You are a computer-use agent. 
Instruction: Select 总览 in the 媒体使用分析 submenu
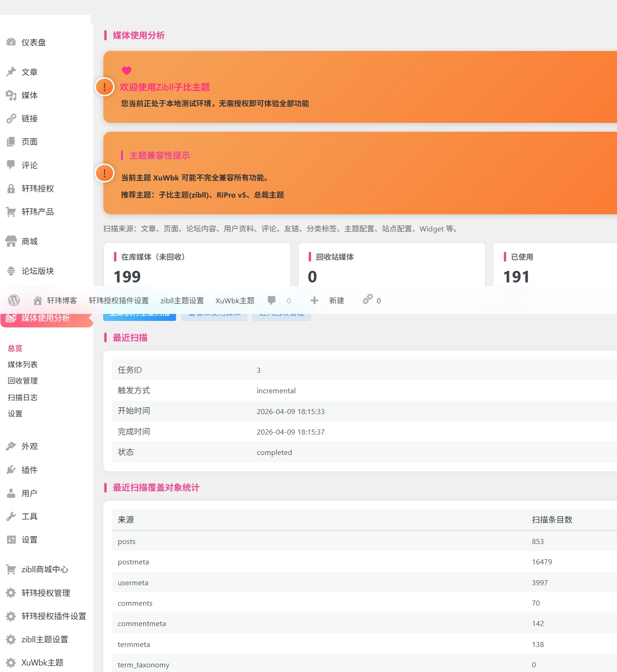point(15,348)
